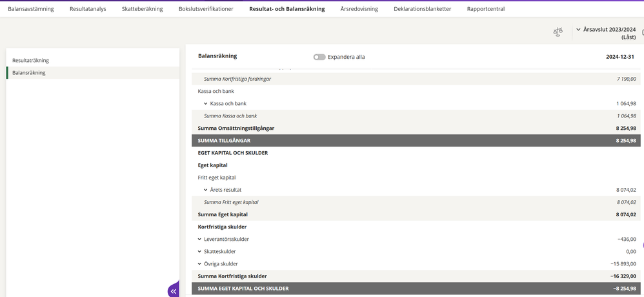Expand the Kassa och bank row
The height and width of the screenshot is (297, 644).
click(206, 103)
